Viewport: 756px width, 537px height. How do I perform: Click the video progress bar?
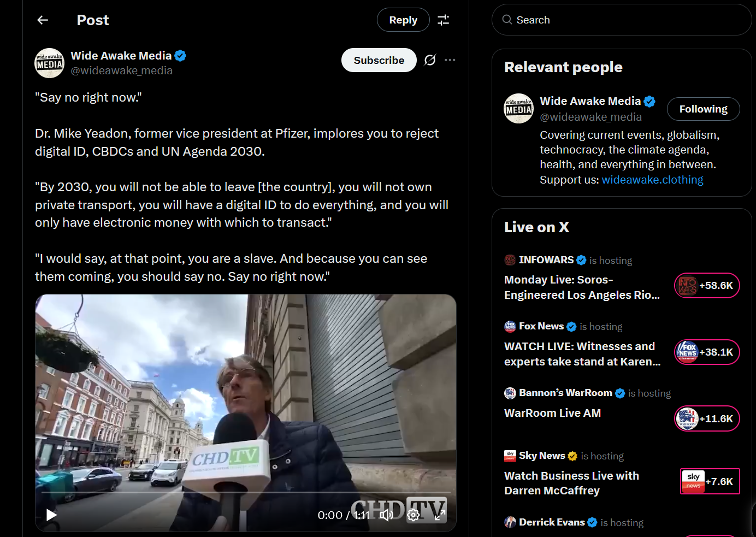pos(246,492)
